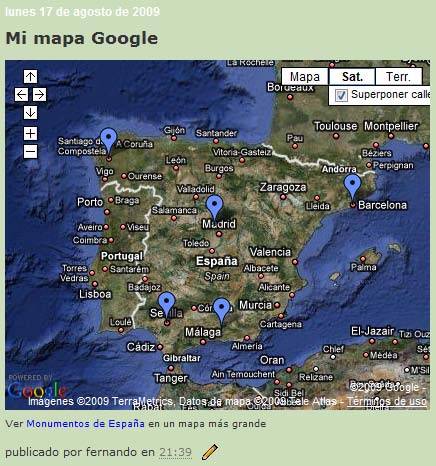436x466 pixels.
Task: Open the Mi mapa Google post title
Action: click(x=82, y=38)
